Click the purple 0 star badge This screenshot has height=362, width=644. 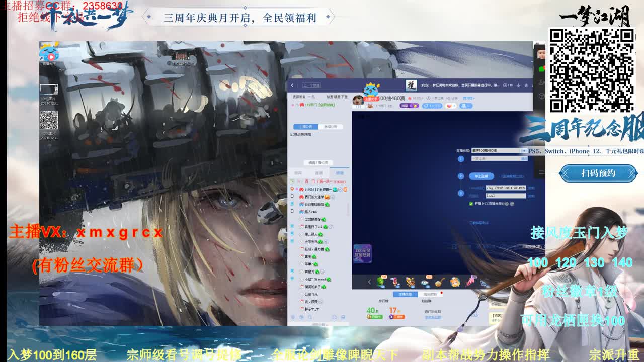tap(409, 106)
